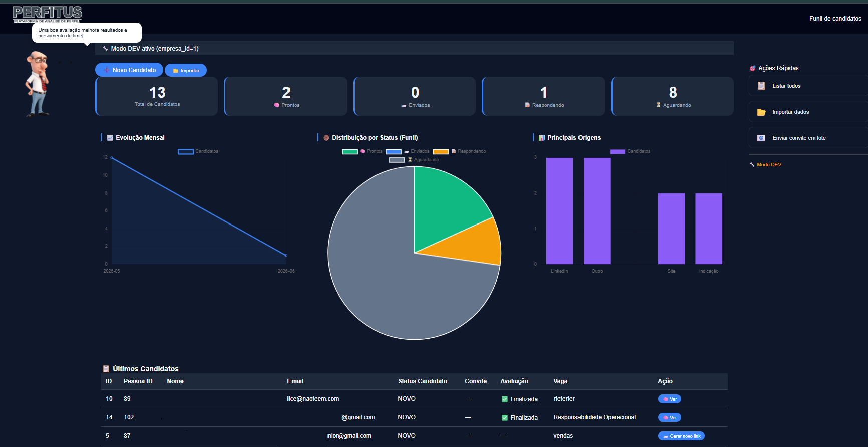Click the Últimos Candidatos clipboard icon
This screenshot has width=868, height=447.
pos(106,369)
